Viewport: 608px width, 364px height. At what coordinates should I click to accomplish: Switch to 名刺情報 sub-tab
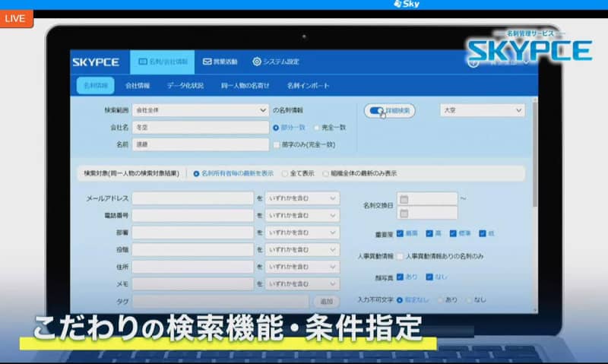(96, 86)
